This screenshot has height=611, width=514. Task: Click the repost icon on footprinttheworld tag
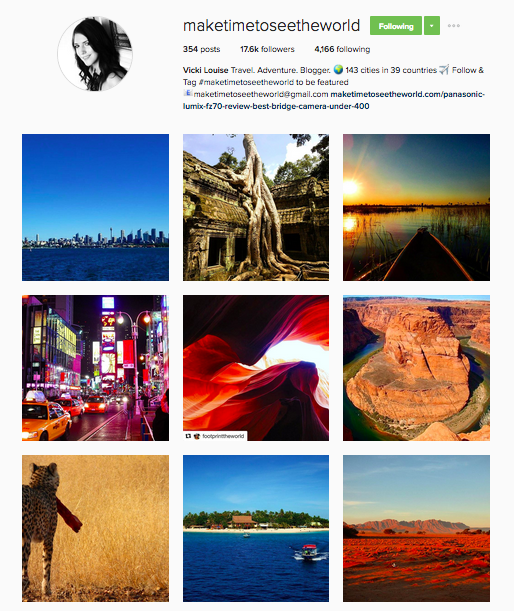point(188,436)
